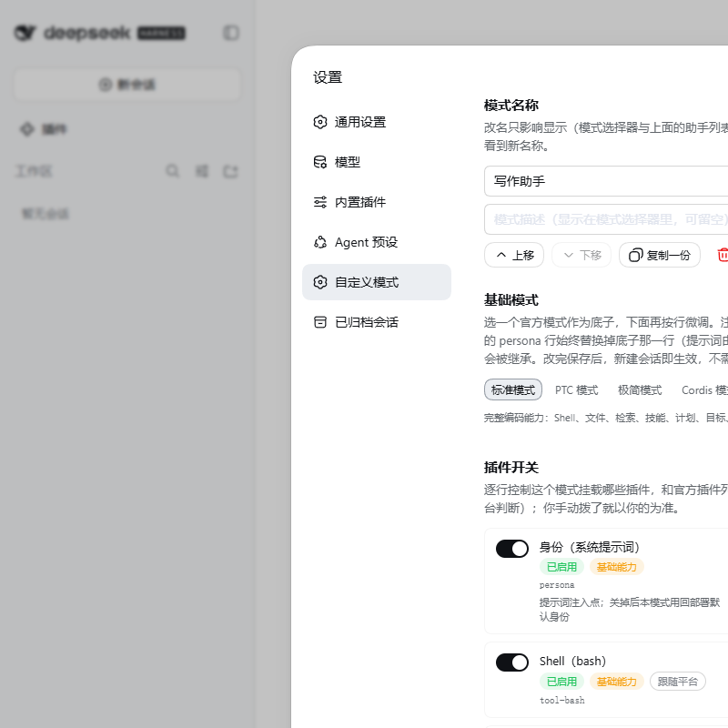Select the 自定义模式 settings section
Image resolution: width=728 pixels, height=728 pixels.
pyautogui.click(x=377, y=282)
